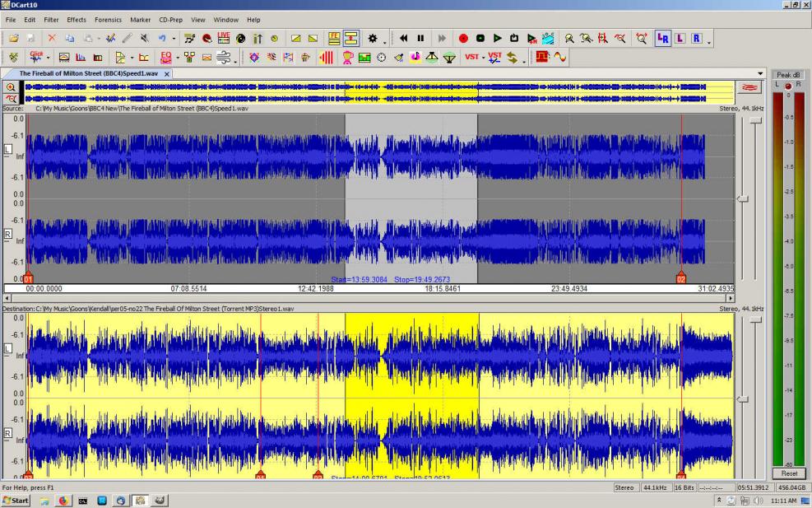This screenshot has height=508, width=812.
Task: Toggle the LR stereo channel view
Action: pos(662,39)
